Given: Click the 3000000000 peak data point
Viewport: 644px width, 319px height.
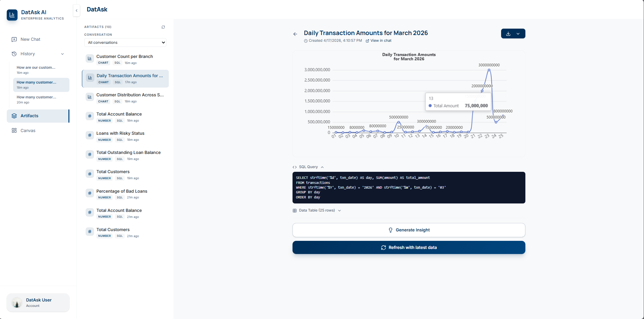Looking at the screenshot, I should (489, 70).
